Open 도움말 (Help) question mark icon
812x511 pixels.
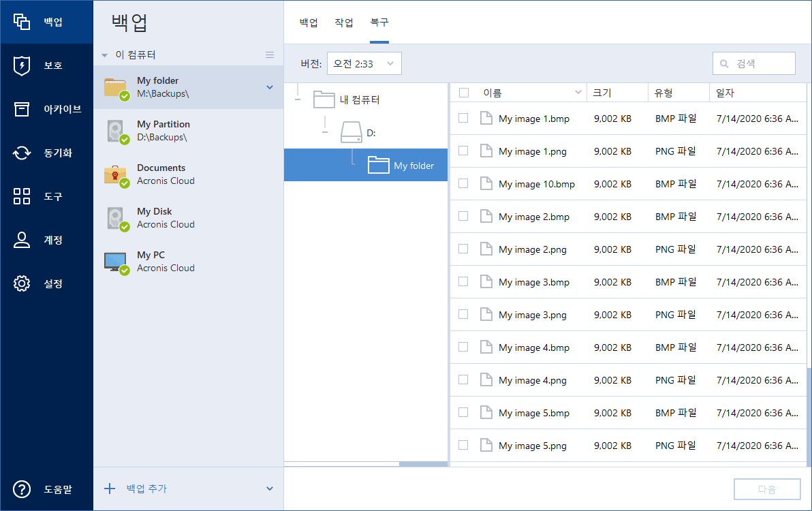22,489
